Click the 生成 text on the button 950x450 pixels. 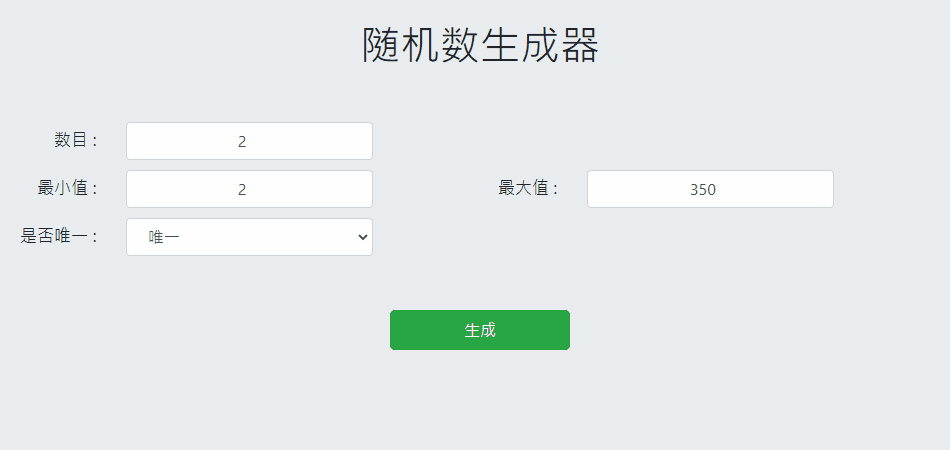click(x=480, y=330)
